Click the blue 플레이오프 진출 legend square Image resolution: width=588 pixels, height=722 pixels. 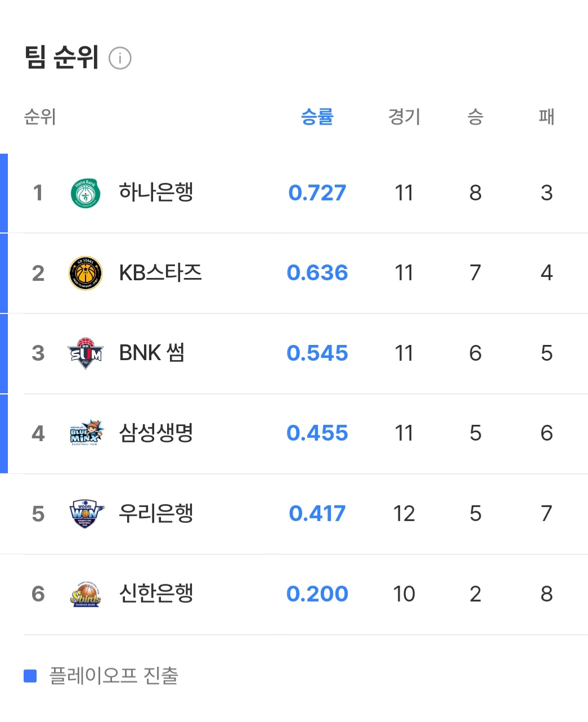[x=30, y=676]
